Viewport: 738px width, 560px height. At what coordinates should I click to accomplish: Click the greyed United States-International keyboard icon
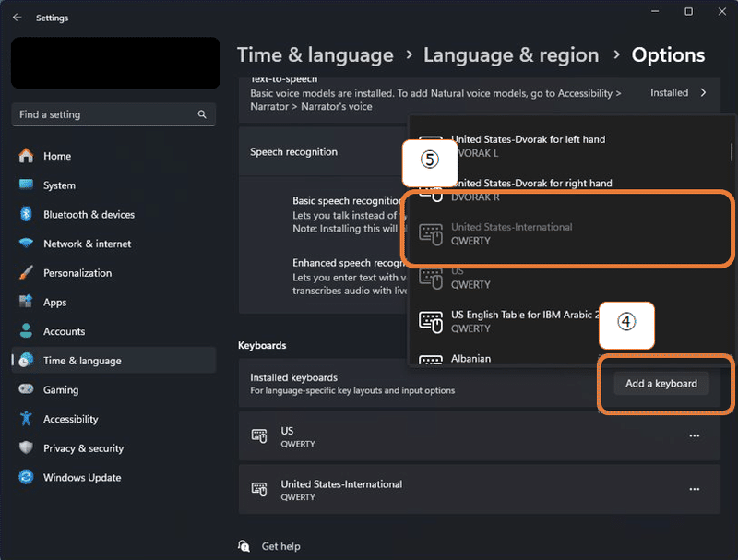point(431,234)
